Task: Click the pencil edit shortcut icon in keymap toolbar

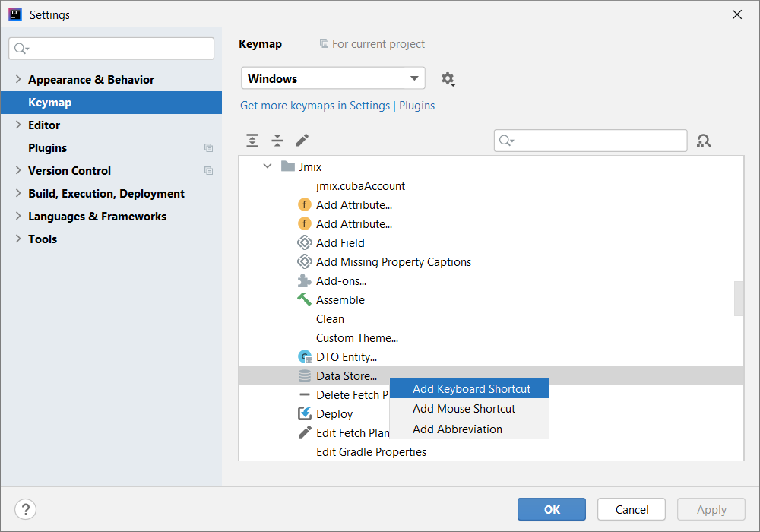Action: click(302, 141)
